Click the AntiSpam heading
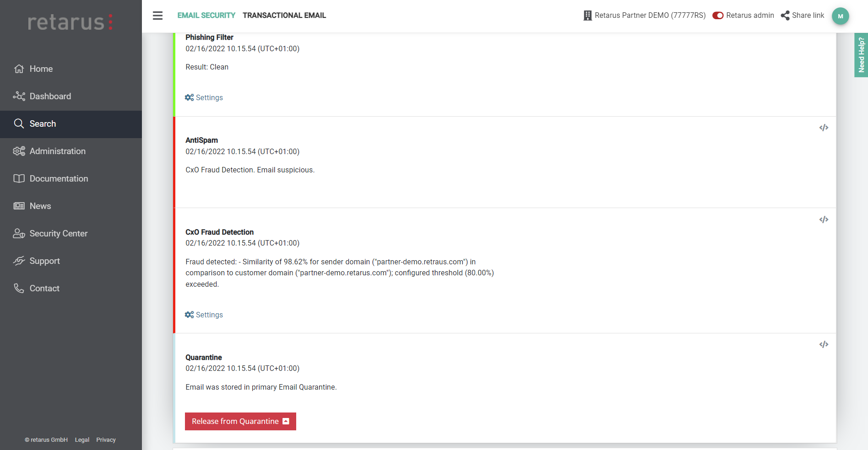The width and height of the screenshot is (868, 450). (x=201, y=140)
